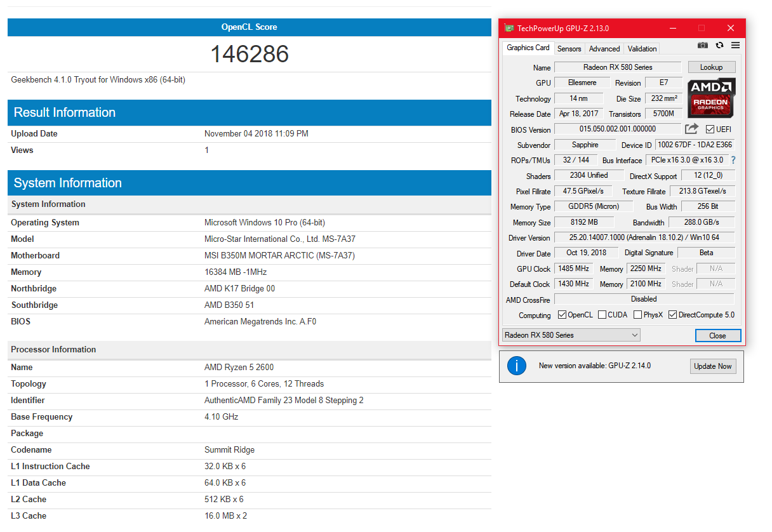This screenshot has height=532, width=772.
Task: Toggle the PhysX checkbox
Action: (x=637, y=315)
